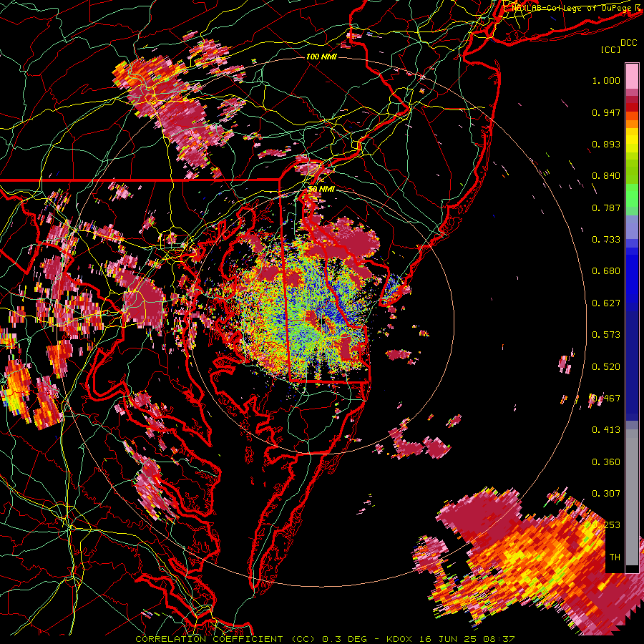Select the 0.893 legend value

point(606,144)
